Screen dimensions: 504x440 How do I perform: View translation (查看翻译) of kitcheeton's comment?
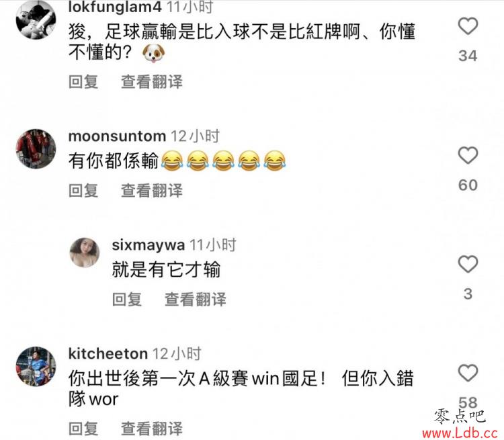click(152, 429)
